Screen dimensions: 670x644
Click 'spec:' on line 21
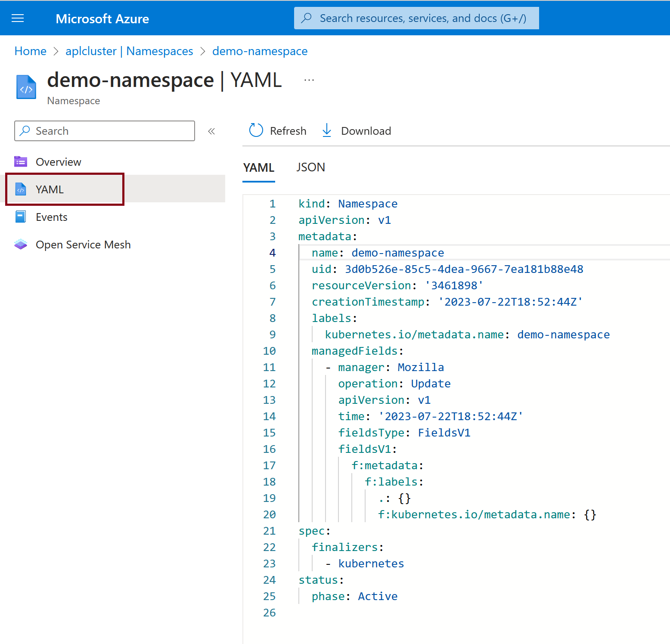[x=315, y=531]
